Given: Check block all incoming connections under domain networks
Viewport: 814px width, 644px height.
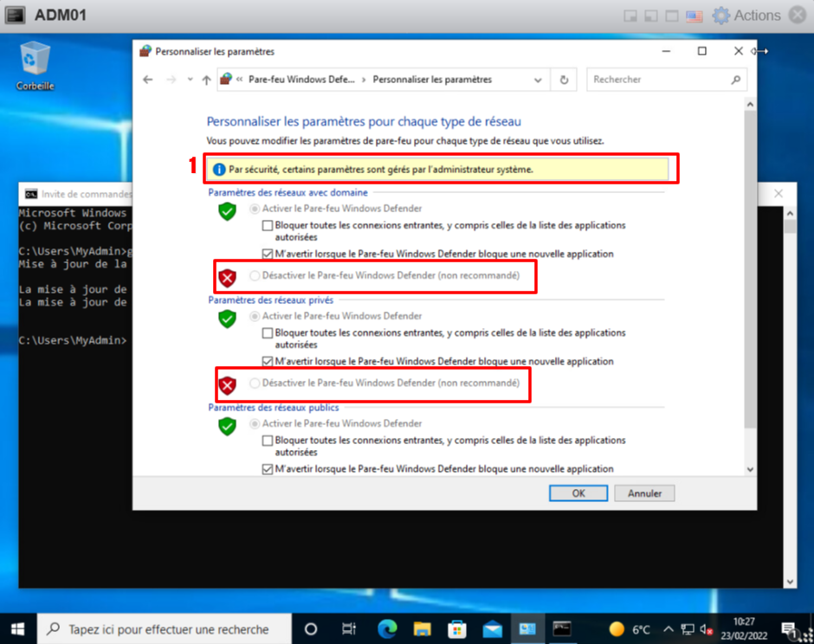Looking at the screenshot, I should 268,225.
